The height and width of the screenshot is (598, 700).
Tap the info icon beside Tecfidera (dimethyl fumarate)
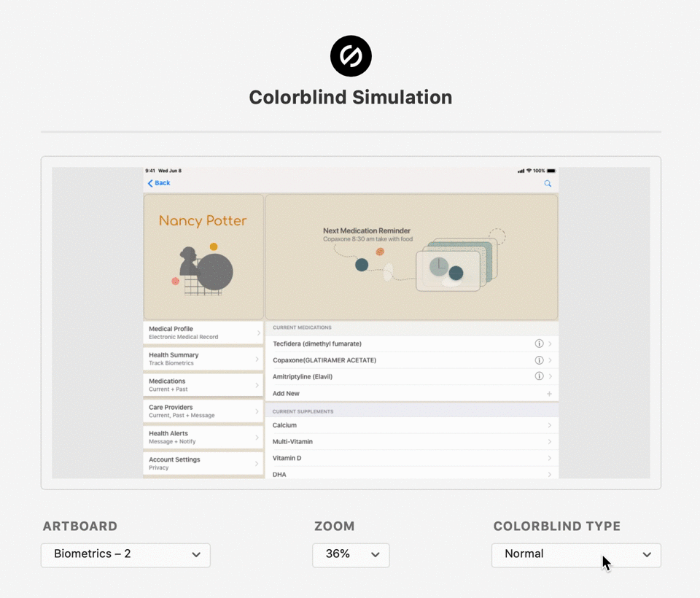(539, 343)
